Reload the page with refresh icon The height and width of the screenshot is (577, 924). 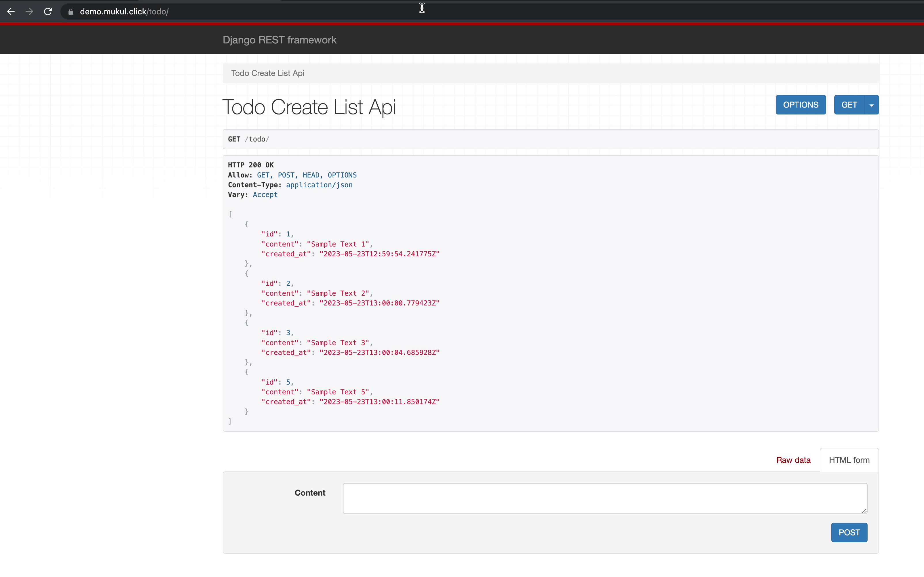click(48, 12)
